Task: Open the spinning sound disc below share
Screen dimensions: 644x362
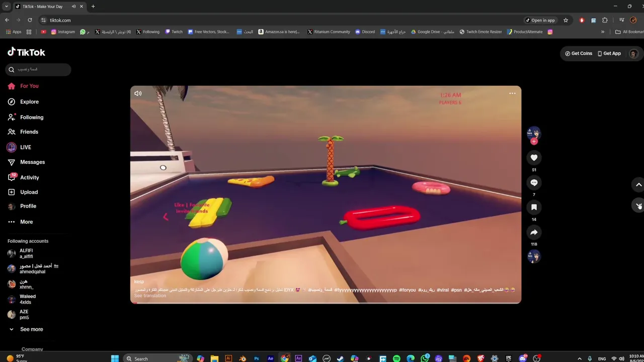Action: point(534,256)
